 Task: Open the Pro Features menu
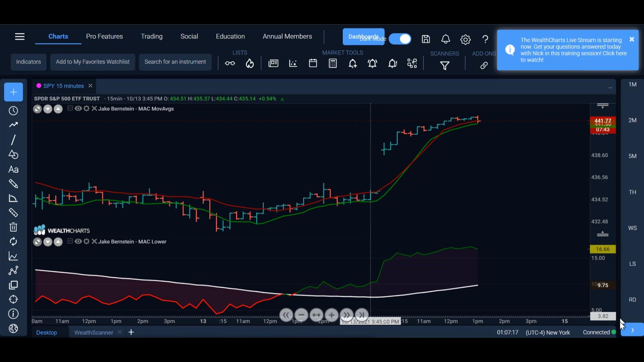click(x=104, y=36)
